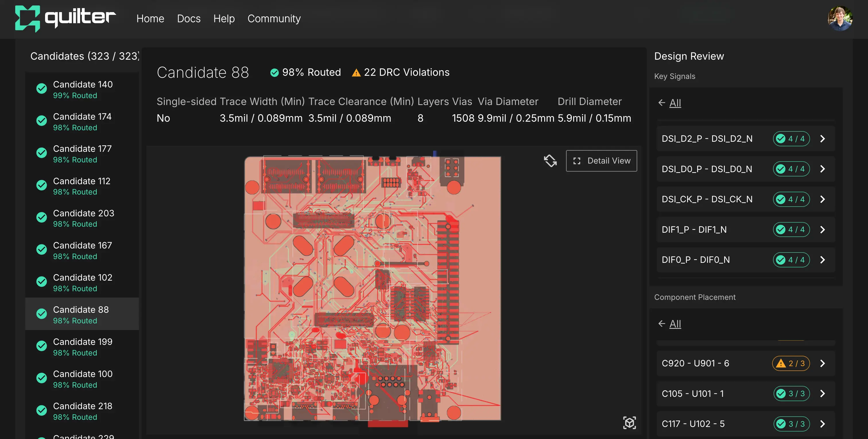Image resolution: width=868 pixels, height=439 pixels.
Task: Click the Key Signals back arrow
Action: pos(661,103)
